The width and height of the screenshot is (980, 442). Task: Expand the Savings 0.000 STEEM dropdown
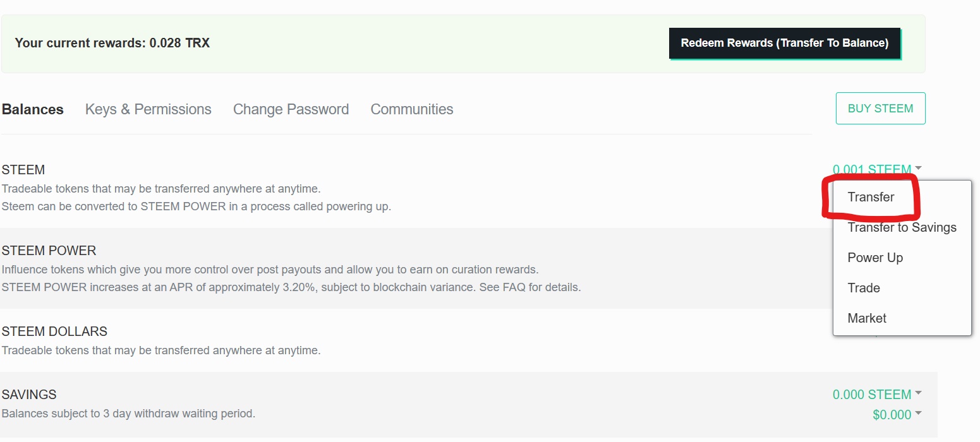(x=877, y=395)
